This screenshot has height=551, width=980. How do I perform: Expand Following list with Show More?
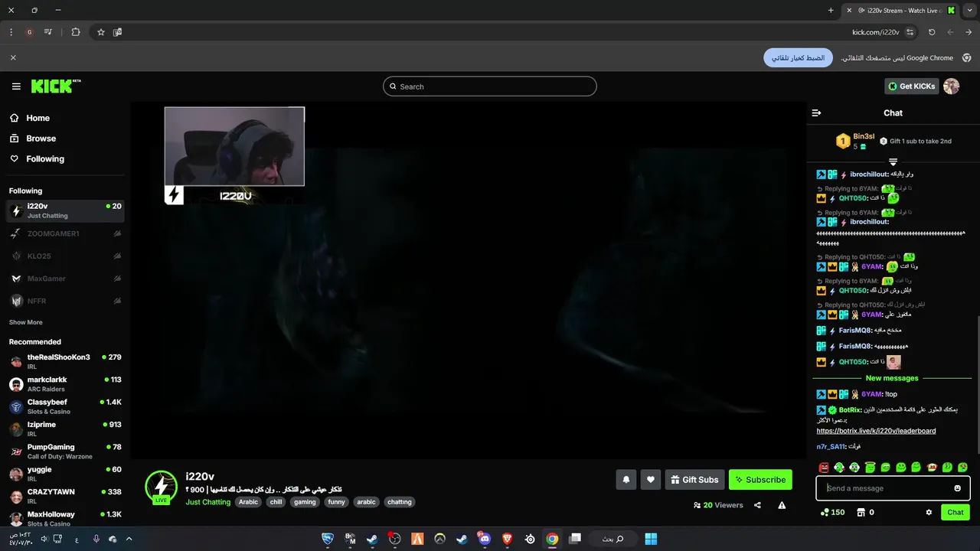26,322
